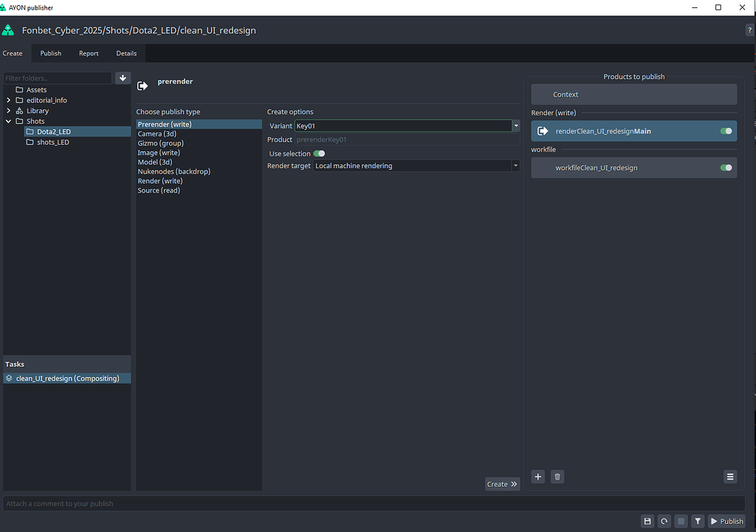Switch to the Report tab
This screenshot has width=756, height=532.
[89, 52]
